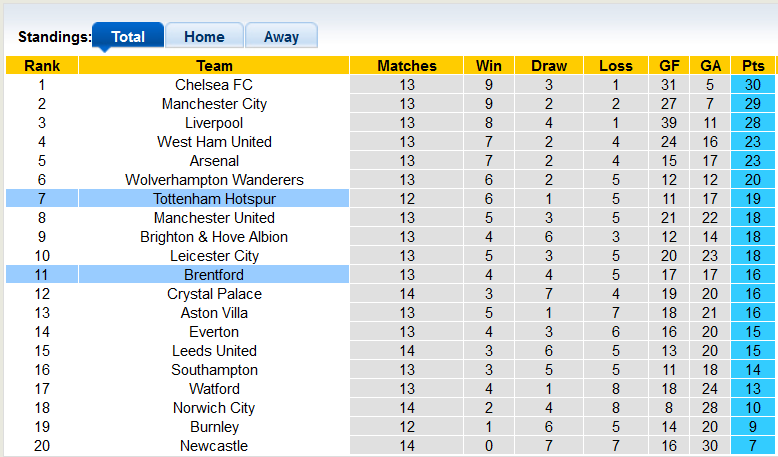Select the highlighted Tottenham Hotspur row
778x457 pixels.
click(x=214, y=199)
